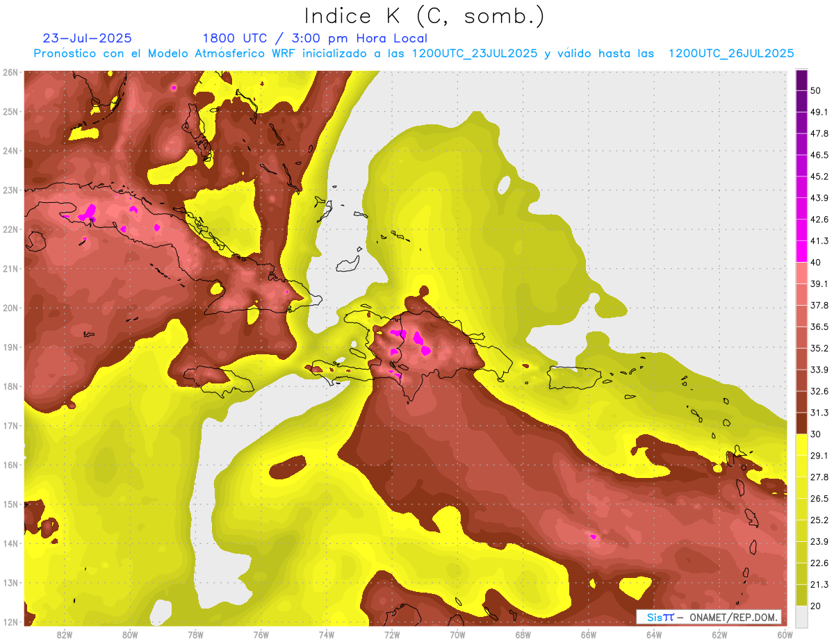
Task: Click the longitude label '60W'
Action: tap(785, 635)
